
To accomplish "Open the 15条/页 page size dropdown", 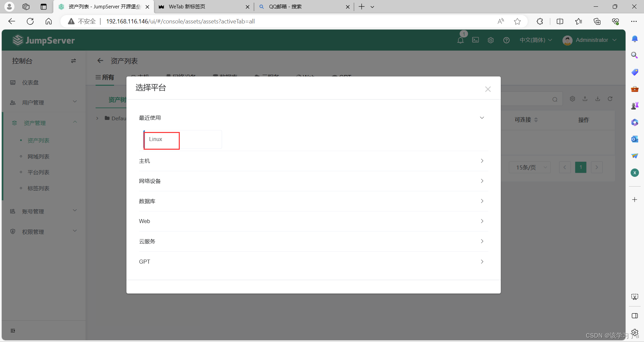I will pos(530,167).
